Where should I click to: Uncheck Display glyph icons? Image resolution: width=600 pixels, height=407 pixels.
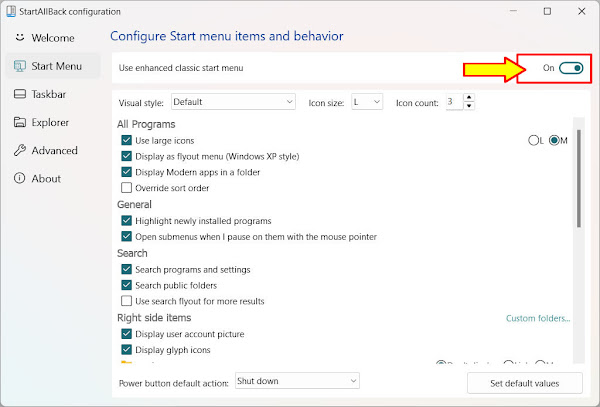click(126, 350)
